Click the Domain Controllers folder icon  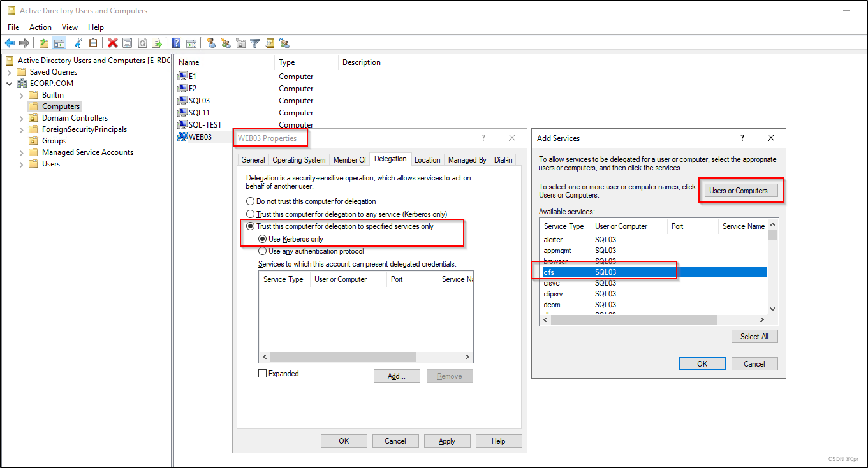tap(33, 118)
